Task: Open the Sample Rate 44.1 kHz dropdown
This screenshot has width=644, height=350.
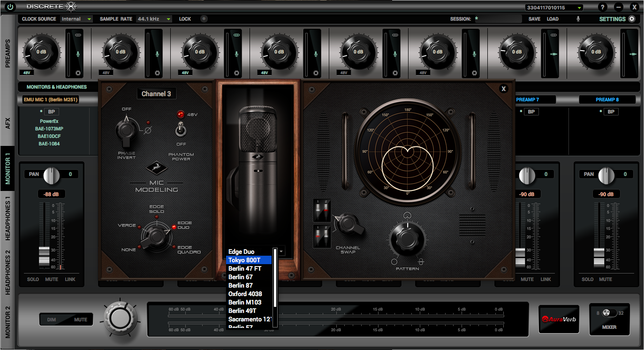Action: pos(154,19)
